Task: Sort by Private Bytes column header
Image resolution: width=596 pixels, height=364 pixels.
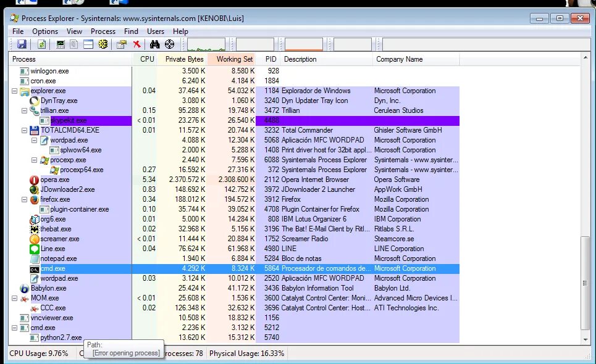Action: point(182,59)
